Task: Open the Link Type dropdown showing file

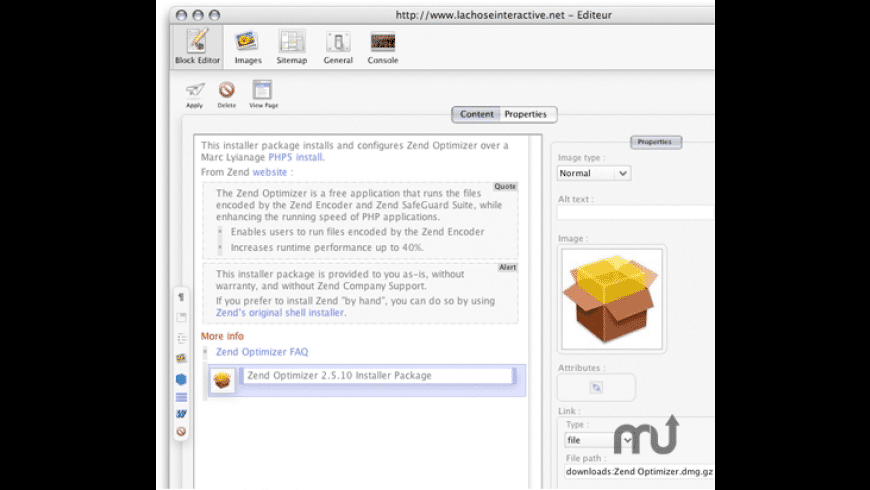Action: point(599,440)
